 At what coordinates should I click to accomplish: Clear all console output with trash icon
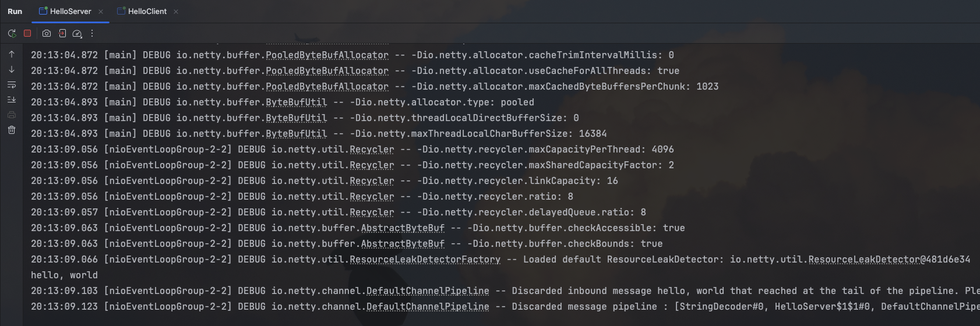(12, 130)
